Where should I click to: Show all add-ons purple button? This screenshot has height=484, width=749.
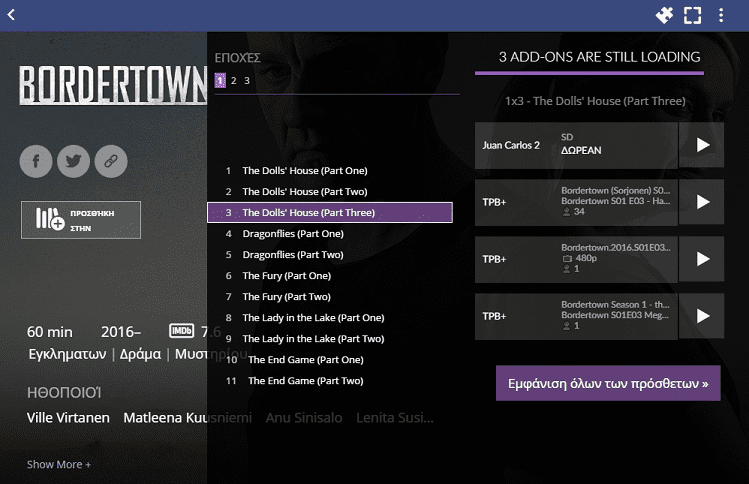tap(608, 383)
